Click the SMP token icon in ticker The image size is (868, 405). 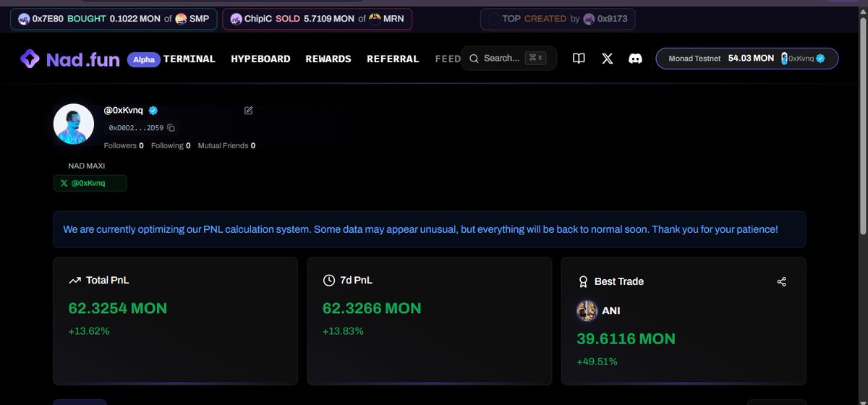coord(181,19)
